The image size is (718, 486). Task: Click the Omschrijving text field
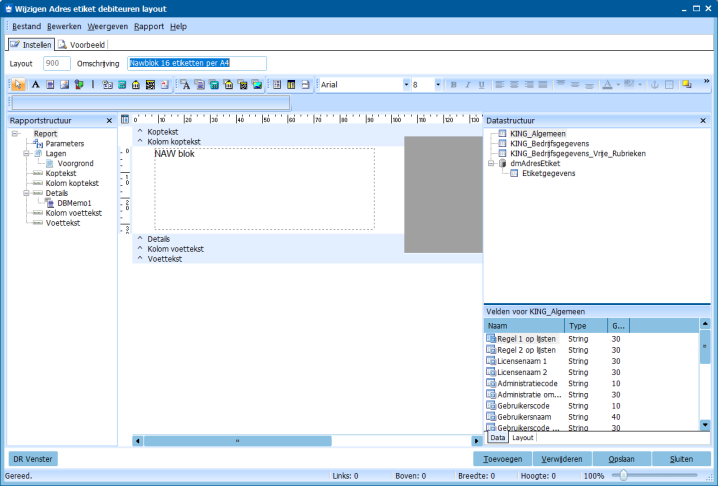point(197,63)
